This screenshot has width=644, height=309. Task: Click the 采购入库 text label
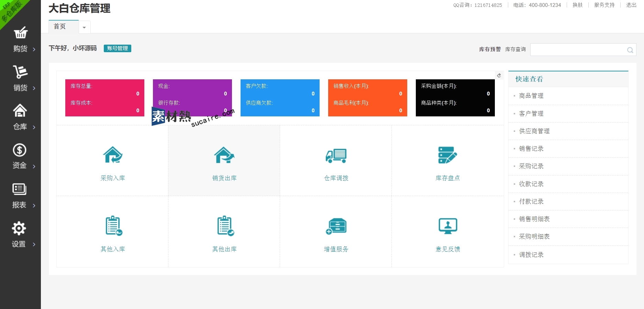point(113,178)
